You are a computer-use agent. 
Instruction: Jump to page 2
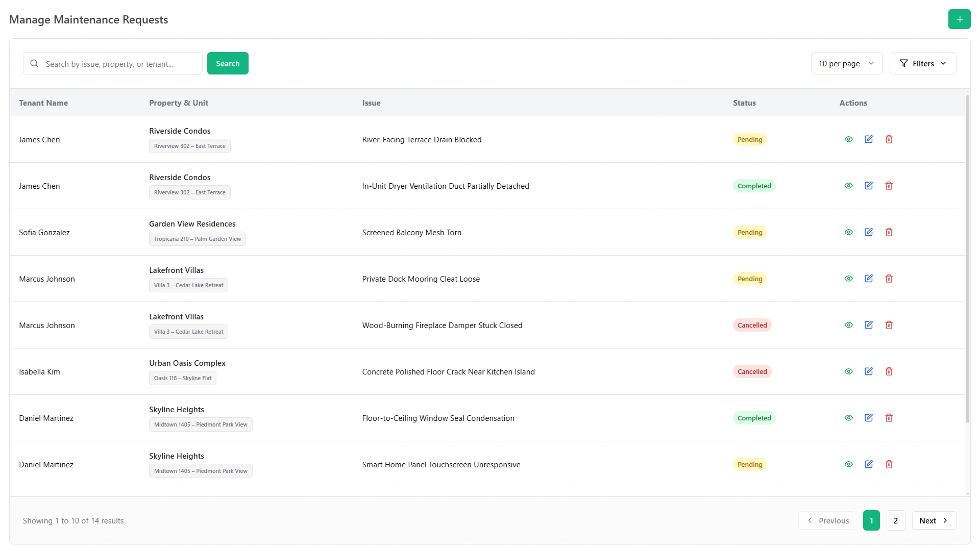[x=896, y=520]
